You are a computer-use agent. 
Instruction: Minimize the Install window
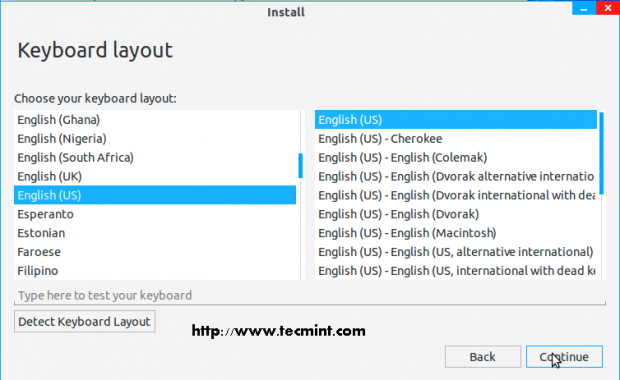point(584,8)
